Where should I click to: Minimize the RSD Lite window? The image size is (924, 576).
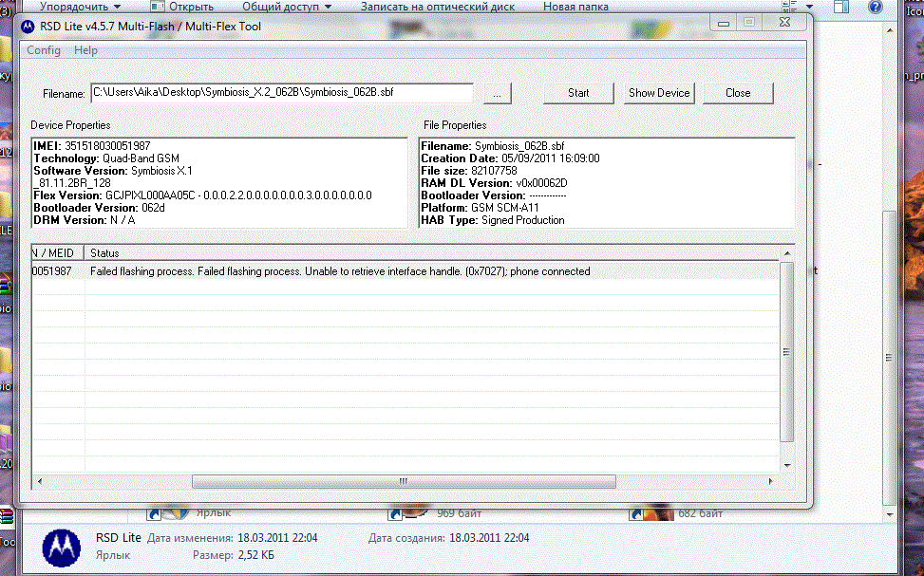(x=724, y=23)
